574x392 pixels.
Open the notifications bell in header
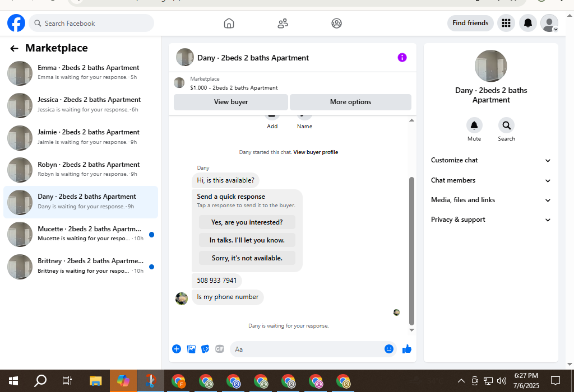tap(527, 23)
